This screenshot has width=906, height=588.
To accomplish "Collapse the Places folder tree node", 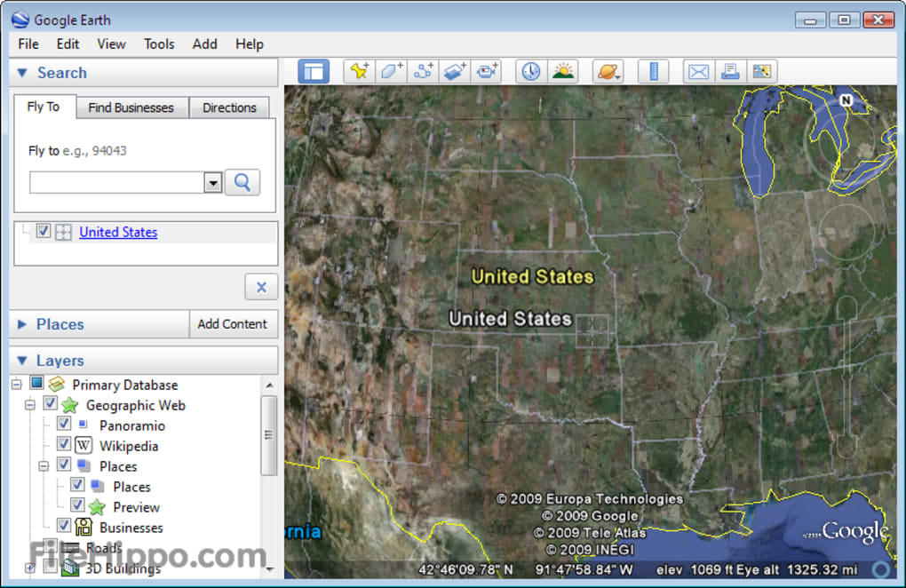I will [44, 465].
